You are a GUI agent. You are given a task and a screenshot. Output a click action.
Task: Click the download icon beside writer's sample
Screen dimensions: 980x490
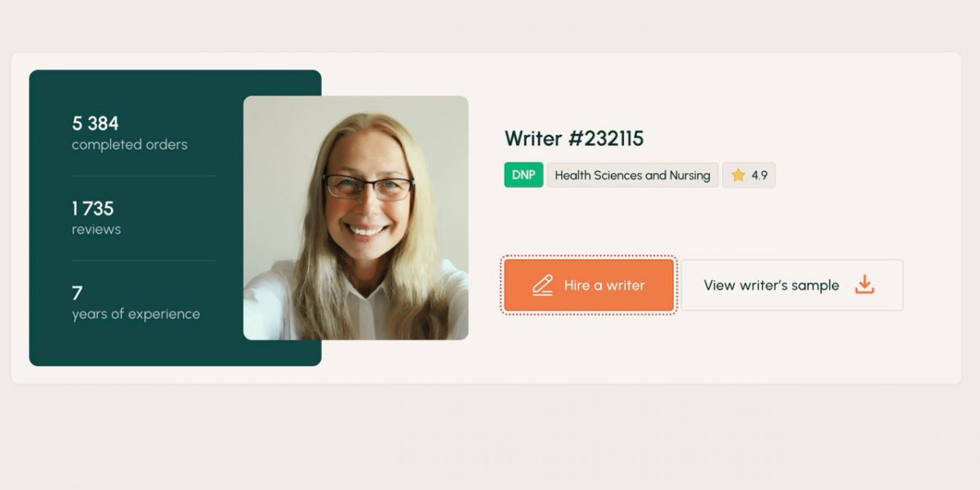865,285
